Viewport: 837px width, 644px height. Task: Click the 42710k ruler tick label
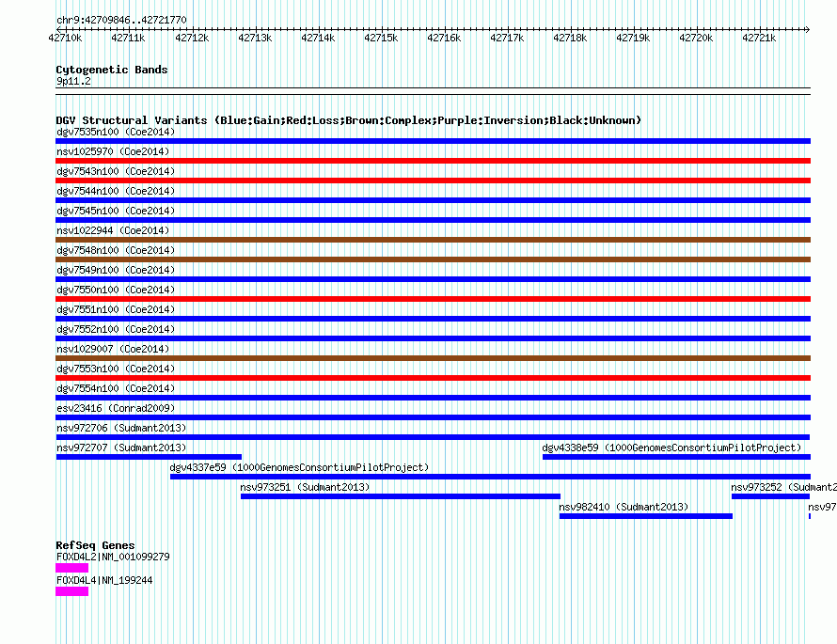(x=65, y=38)
